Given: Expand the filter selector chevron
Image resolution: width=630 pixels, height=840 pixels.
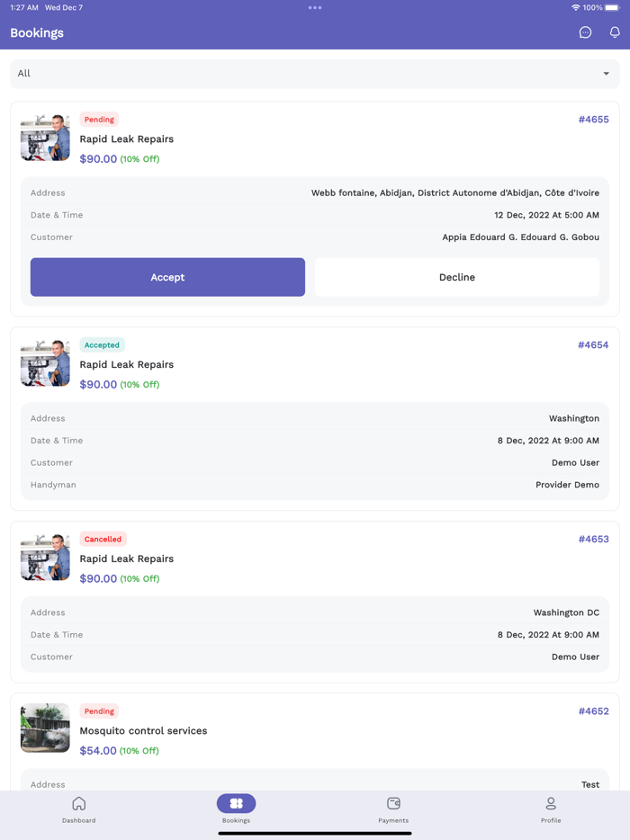Looking at the screenshot, I should (607, 74).
